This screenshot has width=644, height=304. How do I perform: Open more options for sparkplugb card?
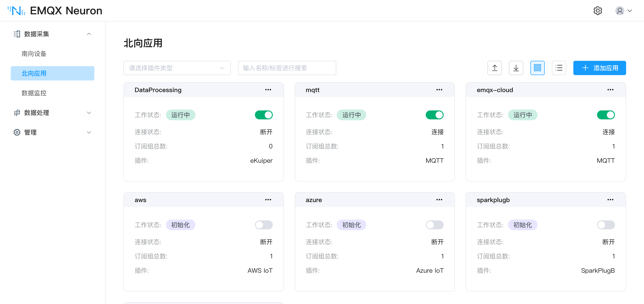pos(610,200)
